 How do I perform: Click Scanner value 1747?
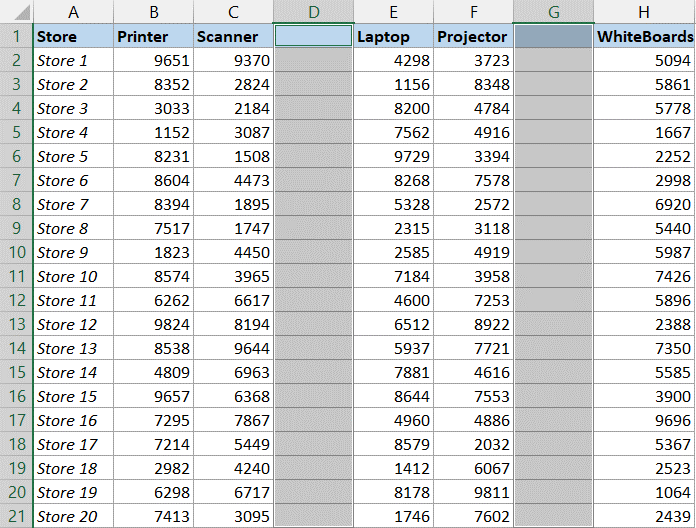[233, 228]
